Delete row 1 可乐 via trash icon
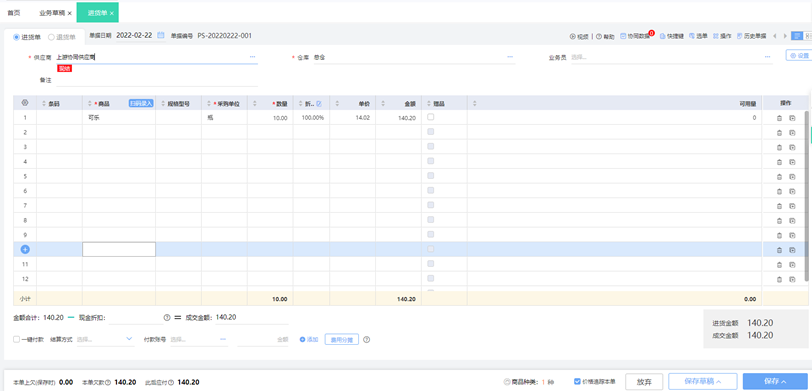 (x=779, y=118)
